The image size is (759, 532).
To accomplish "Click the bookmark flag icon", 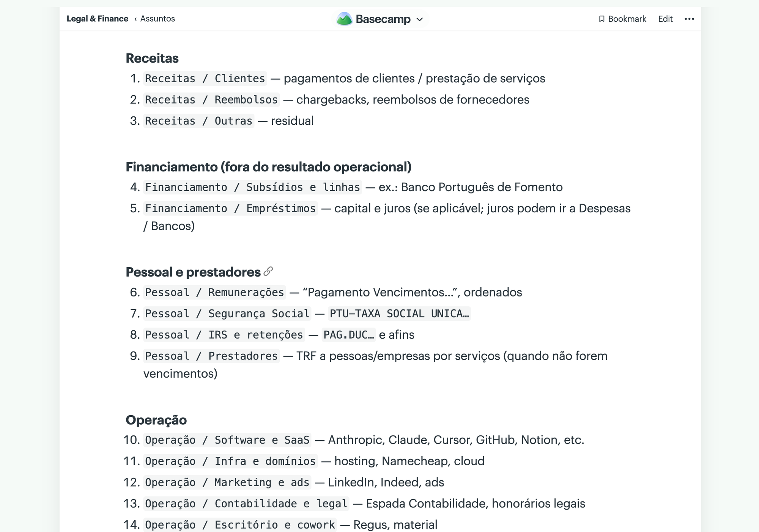I will (602, 19).
